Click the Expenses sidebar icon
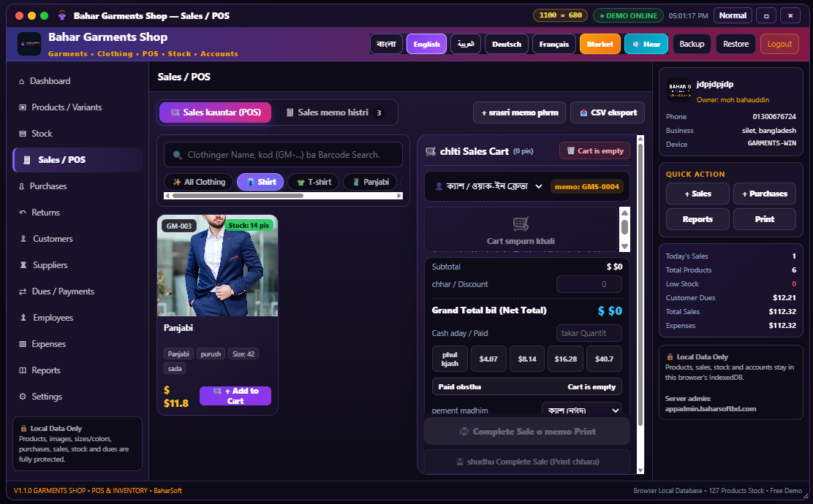This screenshot has width=813, height=504. coord(22,344)
